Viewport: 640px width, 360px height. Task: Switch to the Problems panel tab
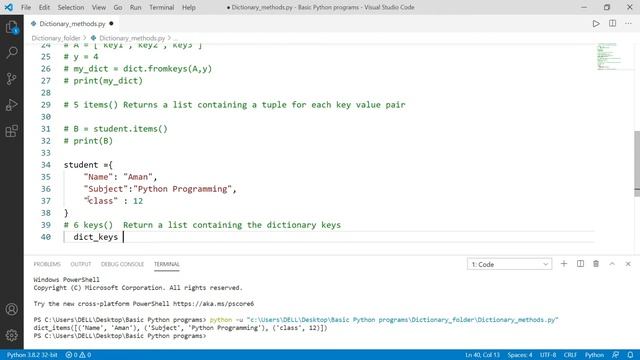click(x=47, y=264)
